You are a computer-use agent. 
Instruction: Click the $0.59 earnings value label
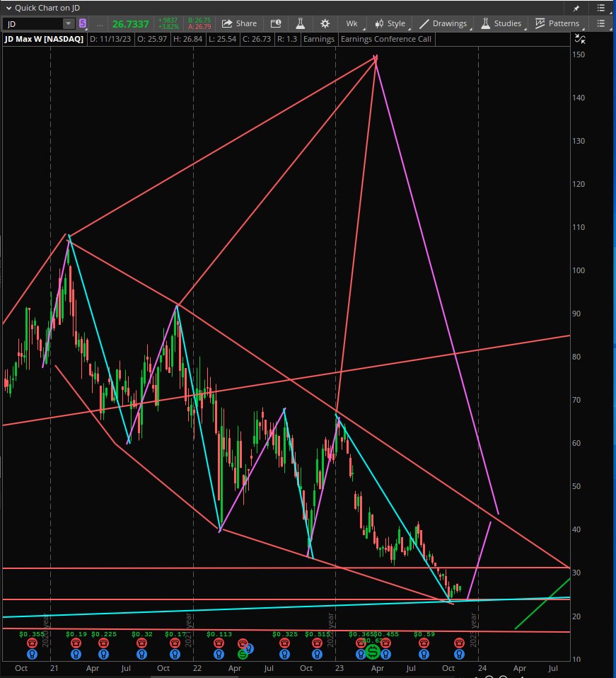[424, 634]
